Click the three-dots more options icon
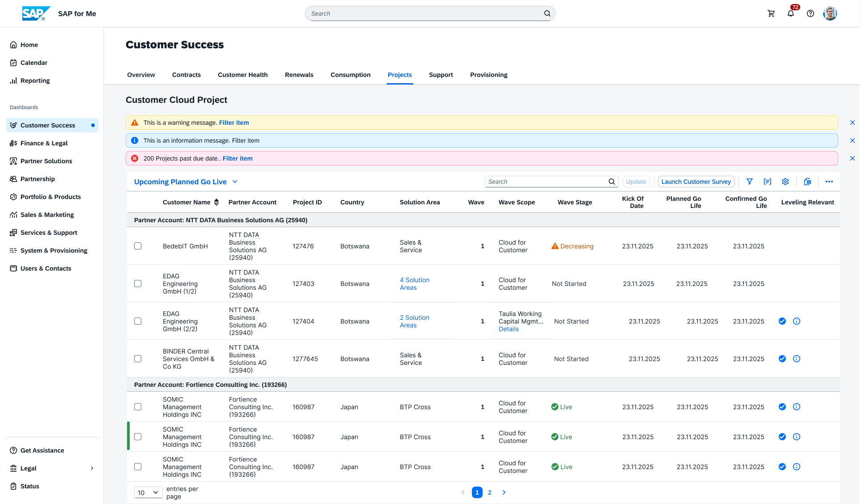The image size is (861, 504). point(829,182)
